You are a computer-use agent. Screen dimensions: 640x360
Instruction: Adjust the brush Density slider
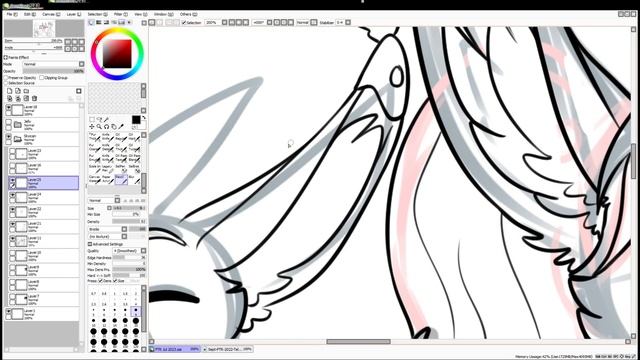pyautogui.click(x=129, y=221)
